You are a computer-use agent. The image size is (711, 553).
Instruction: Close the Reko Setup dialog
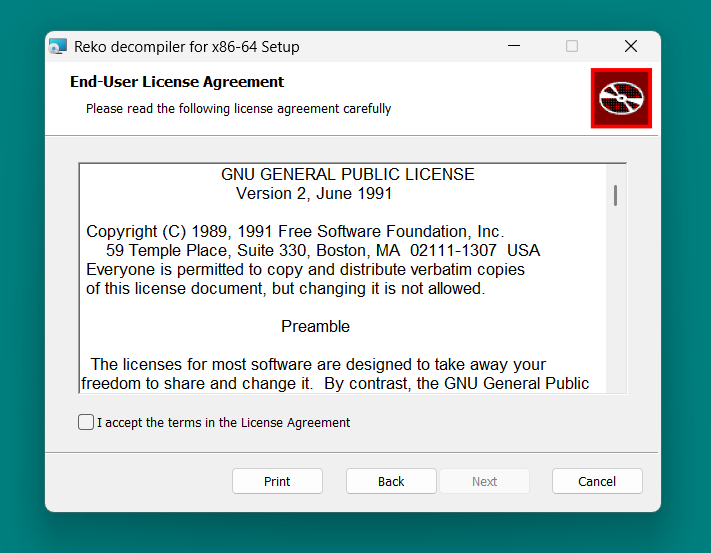[631, 46]
